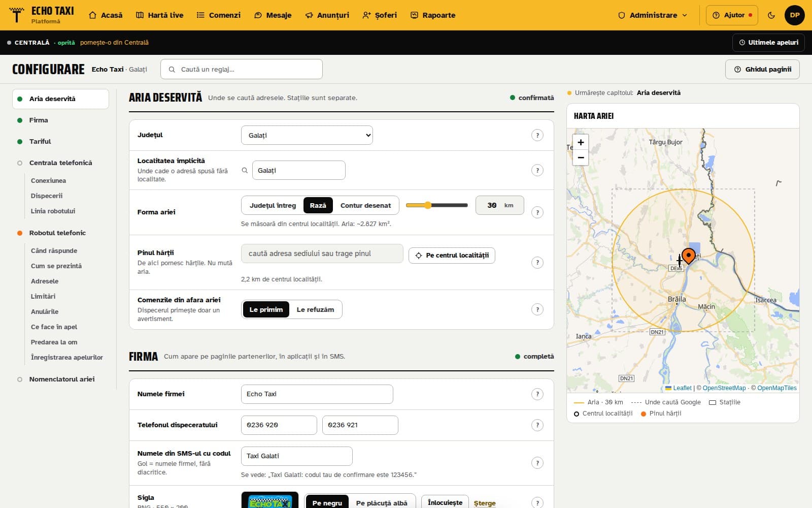Open Aria deservită sidebar section
Image resolution: width=812 pixels, height=508 pixels.
coord(60,99)
